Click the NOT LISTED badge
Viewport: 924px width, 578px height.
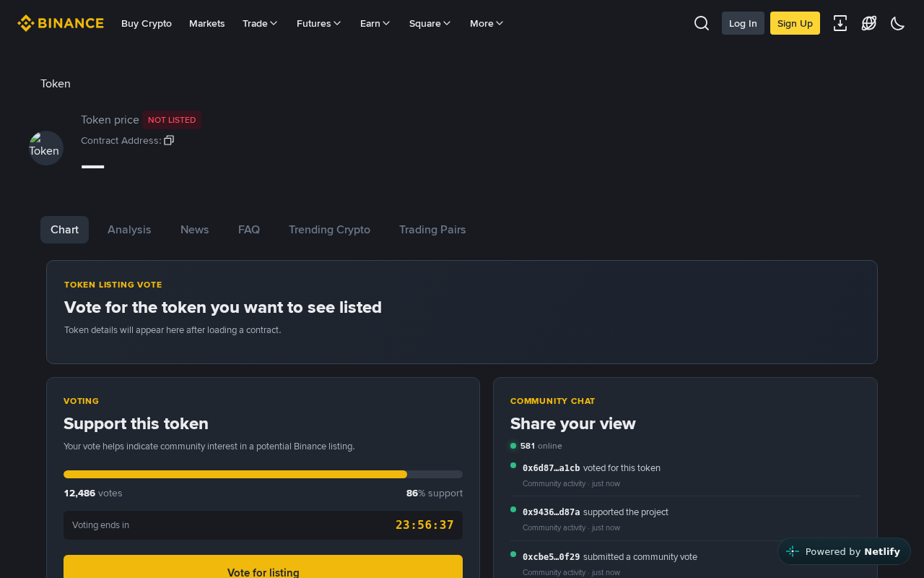pyautogui.click(x=172, y=120)
